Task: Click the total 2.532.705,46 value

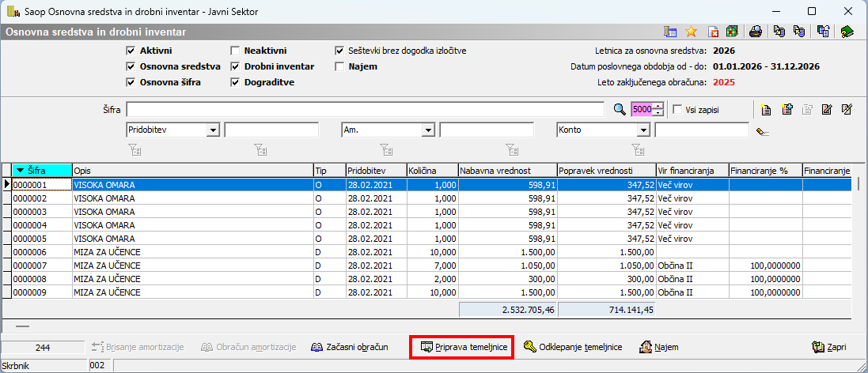Action: tap(508, 310)
